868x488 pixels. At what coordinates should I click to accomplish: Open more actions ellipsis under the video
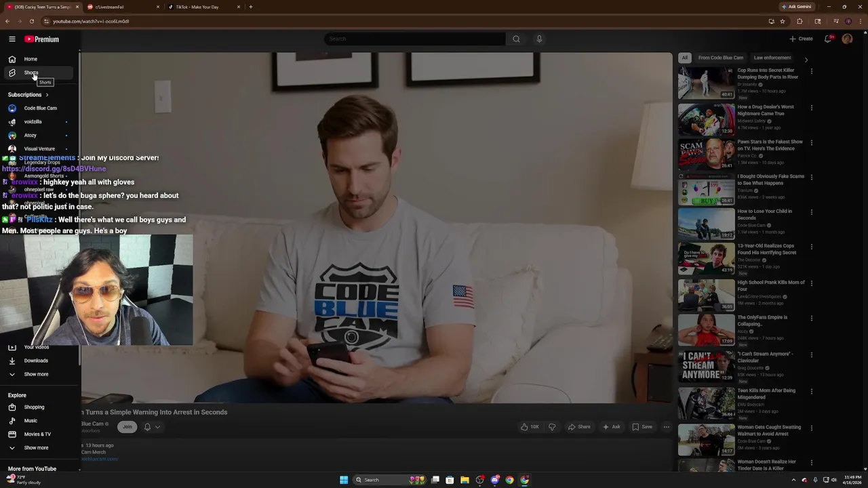point(667,427)
